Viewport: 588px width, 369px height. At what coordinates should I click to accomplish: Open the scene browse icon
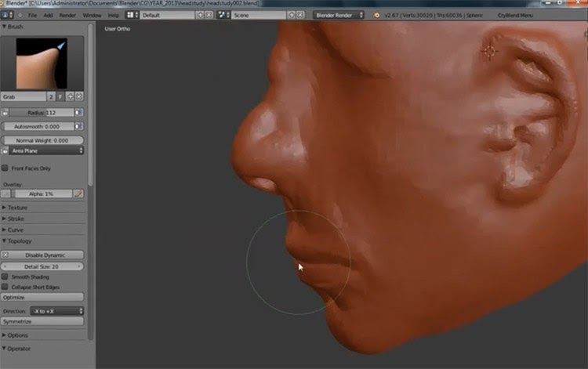(224, 15)
